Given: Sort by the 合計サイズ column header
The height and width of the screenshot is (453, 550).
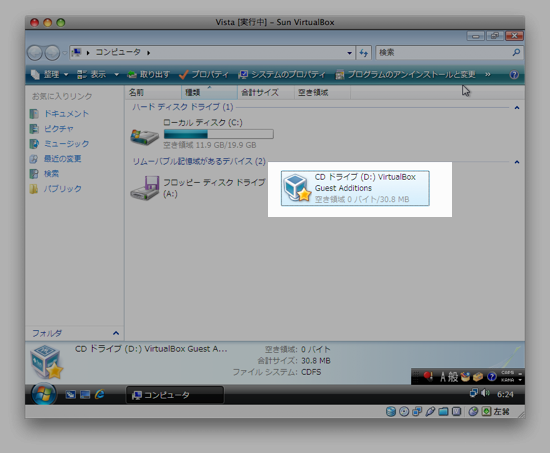Looking at the screenshot, I should (x=266, y=93).
